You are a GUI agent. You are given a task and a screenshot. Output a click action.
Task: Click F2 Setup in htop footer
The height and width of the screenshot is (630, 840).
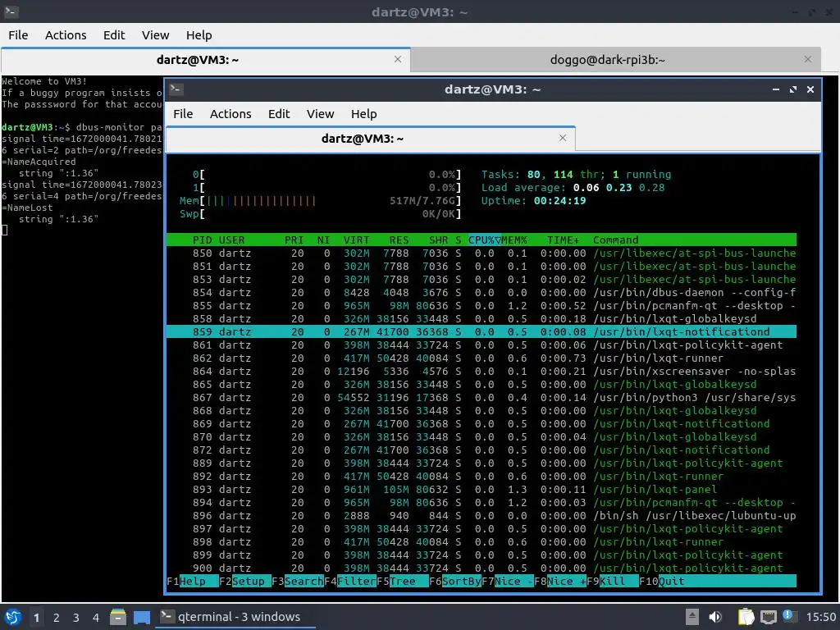coord(244,582)
